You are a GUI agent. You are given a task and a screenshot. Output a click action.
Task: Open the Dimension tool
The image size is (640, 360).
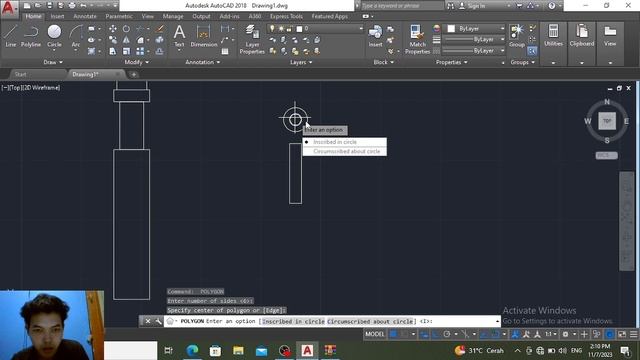pyautogui.click(x=204, y=36)
